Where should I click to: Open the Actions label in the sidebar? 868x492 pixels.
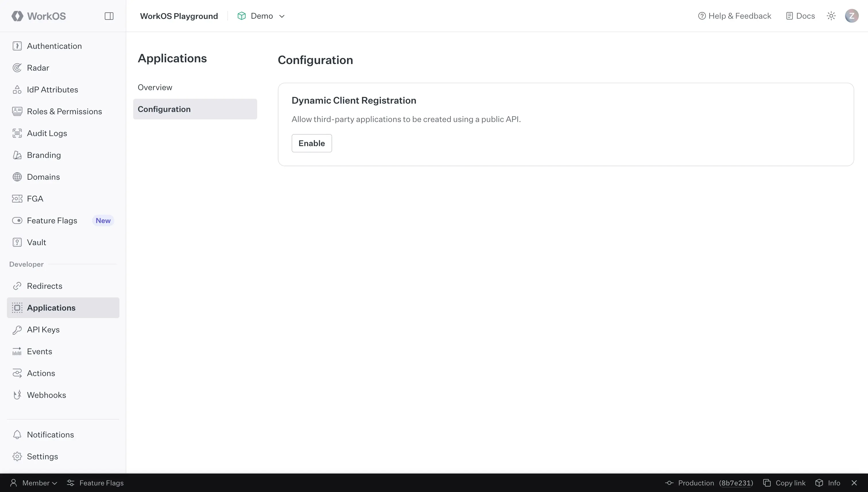(41, 373)
